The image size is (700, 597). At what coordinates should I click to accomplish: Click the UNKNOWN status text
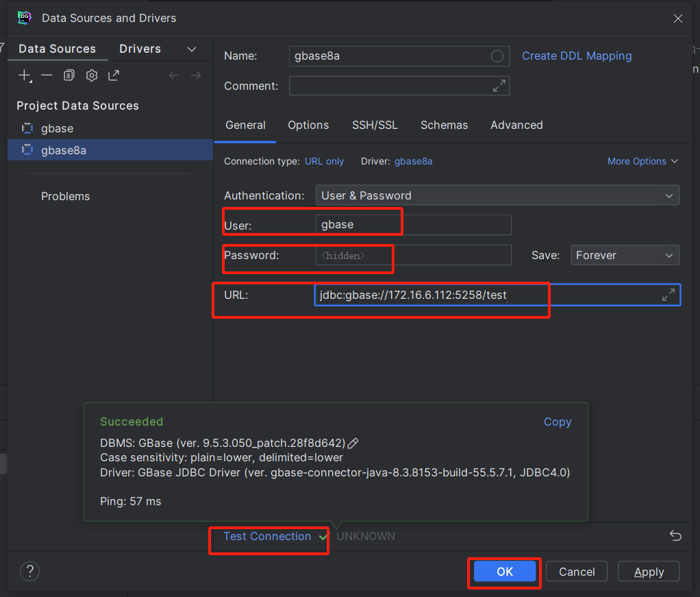pos(366,536)
